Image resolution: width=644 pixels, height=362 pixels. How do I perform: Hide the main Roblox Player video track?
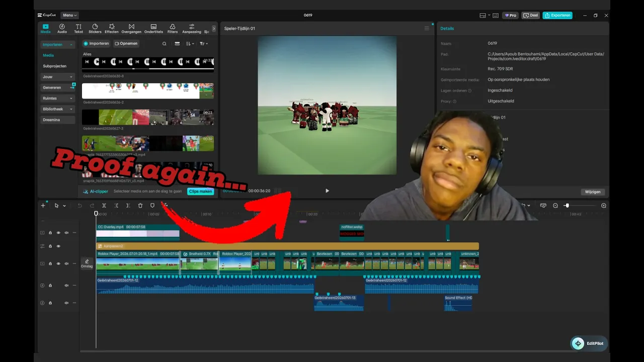click(x=58, y=263)
